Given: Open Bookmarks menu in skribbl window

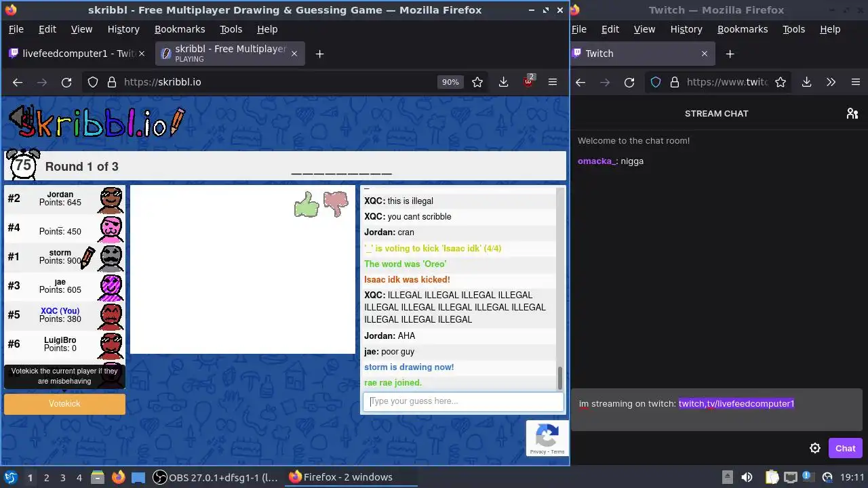Looking at the screenshot, I should click(x=180, y=29).
